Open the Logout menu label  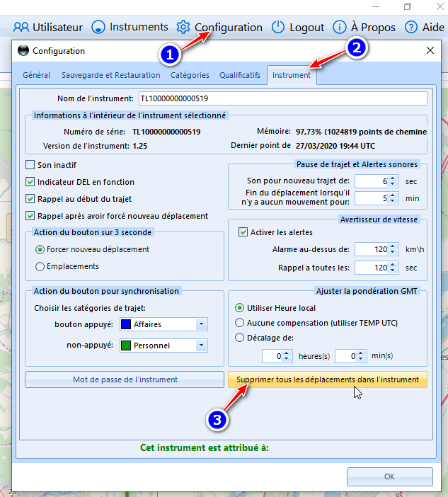pos(306,28)
